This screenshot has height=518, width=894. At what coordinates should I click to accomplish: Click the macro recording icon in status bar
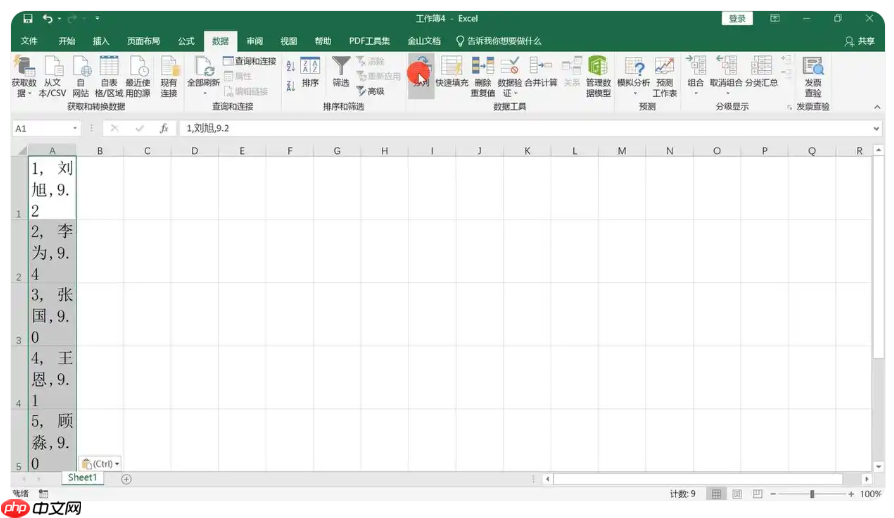(x=43, y=494)
